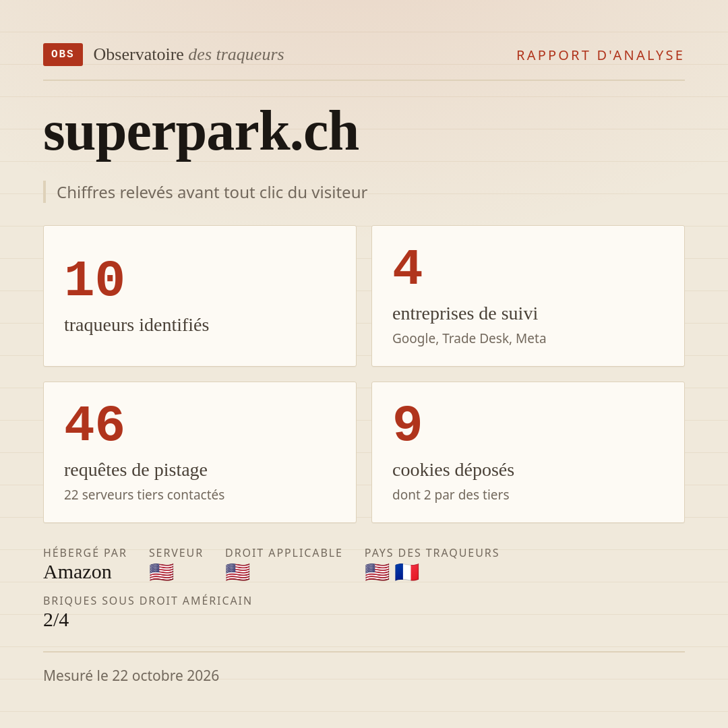Click the 2/4 value

(56, 620)
